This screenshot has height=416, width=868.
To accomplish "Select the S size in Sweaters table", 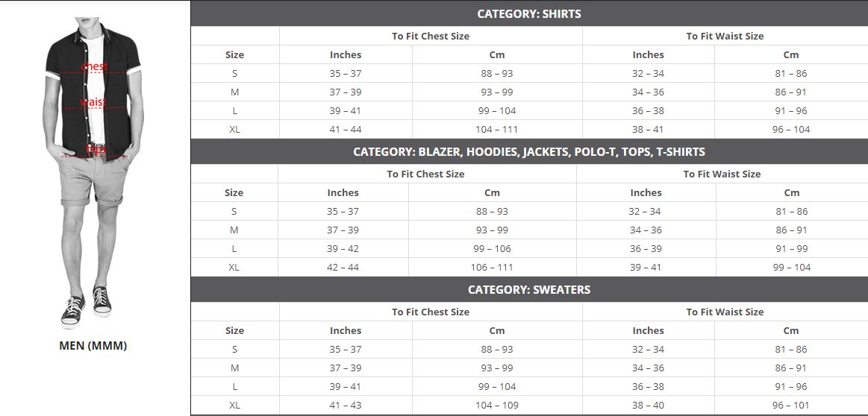I will [x=234, y=349].
